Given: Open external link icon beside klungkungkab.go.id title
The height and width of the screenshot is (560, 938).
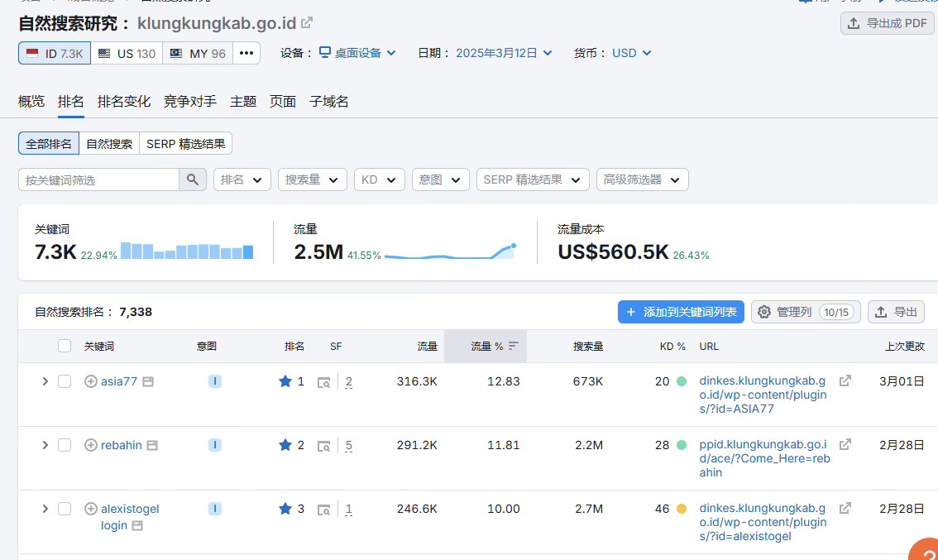Looking at the screenshot, I should (x=307, y=22).
